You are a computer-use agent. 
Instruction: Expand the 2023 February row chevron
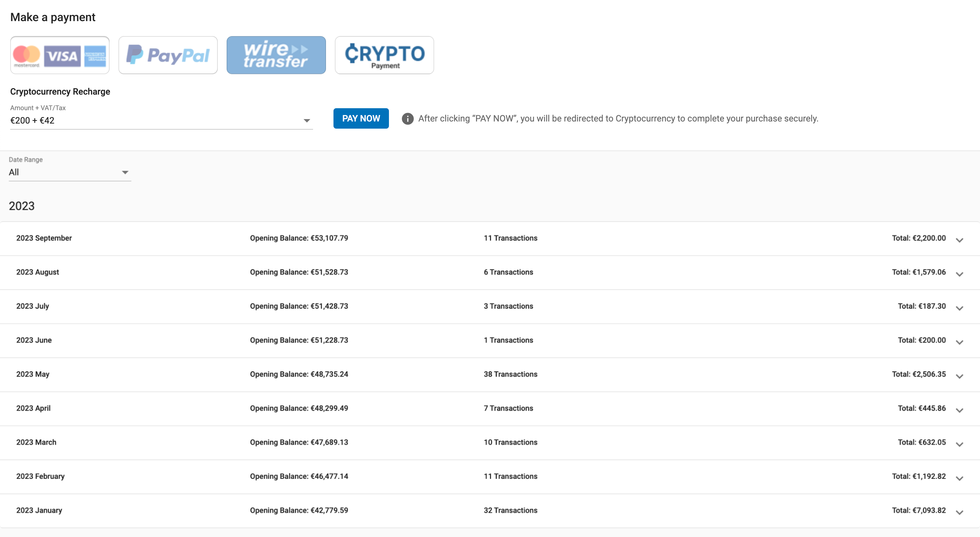[x=960, y=478]
